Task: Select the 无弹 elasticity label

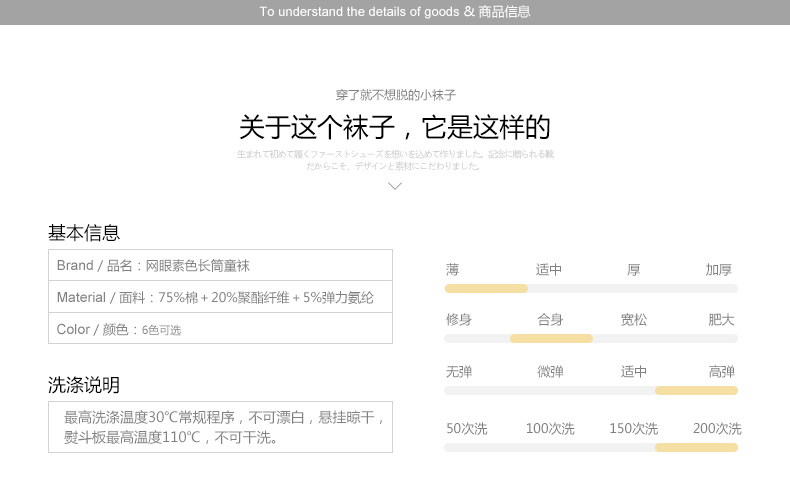Action: point(458,372)
